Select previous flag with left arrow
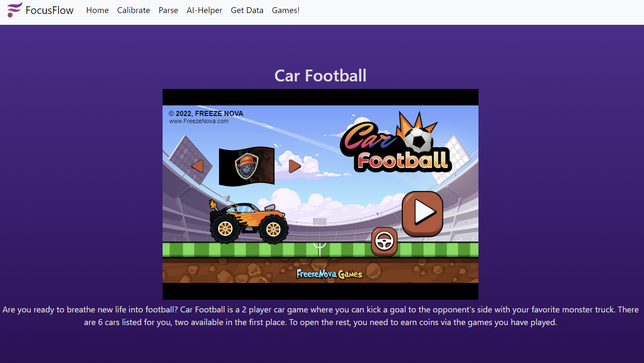Screen dimensions: 644x363 point(198,166)
